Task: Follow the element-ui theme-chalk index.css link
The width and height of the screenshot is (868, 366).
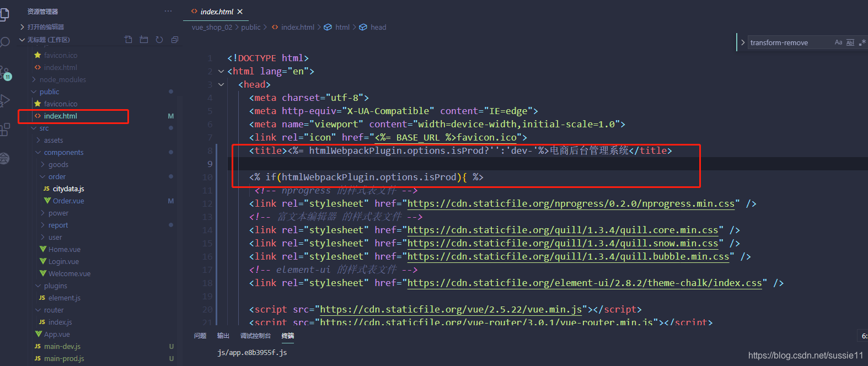Action: point(585,283)
